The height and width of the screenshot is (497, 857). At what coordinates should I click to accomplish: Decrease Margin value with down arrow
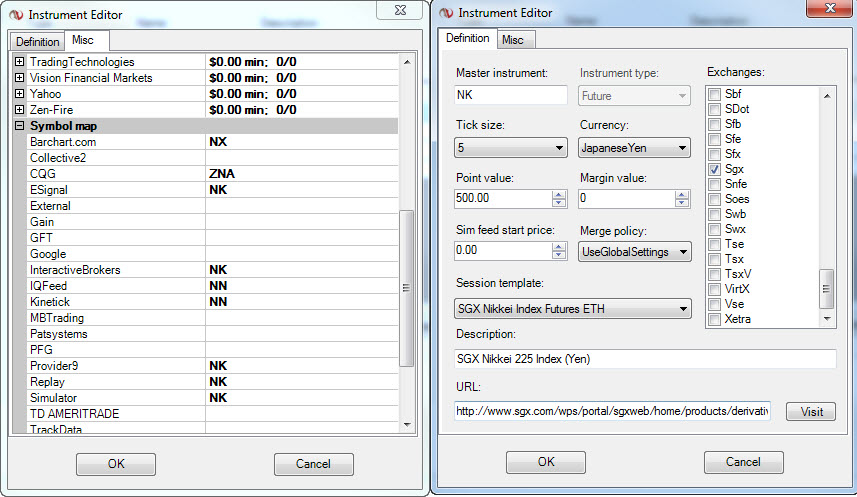(682, 203)
